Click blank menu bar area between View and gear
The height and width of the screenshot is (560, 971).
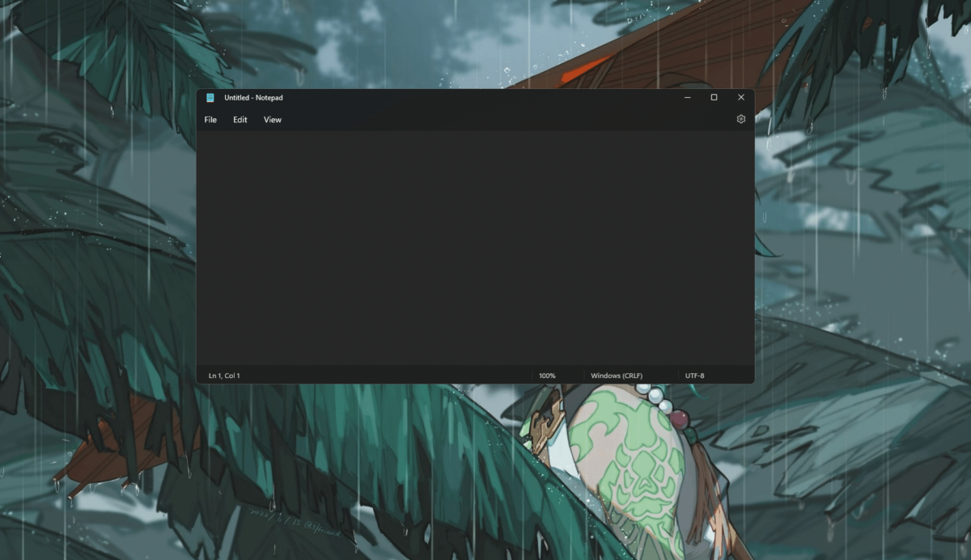coord(502,120)
